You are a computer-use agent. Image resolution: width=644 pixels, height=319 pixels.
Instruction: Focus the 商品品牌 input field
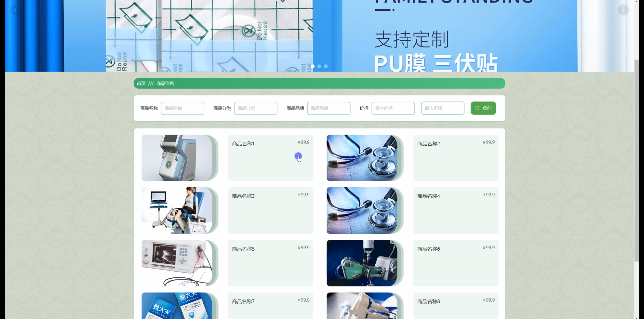coord(328,108)
